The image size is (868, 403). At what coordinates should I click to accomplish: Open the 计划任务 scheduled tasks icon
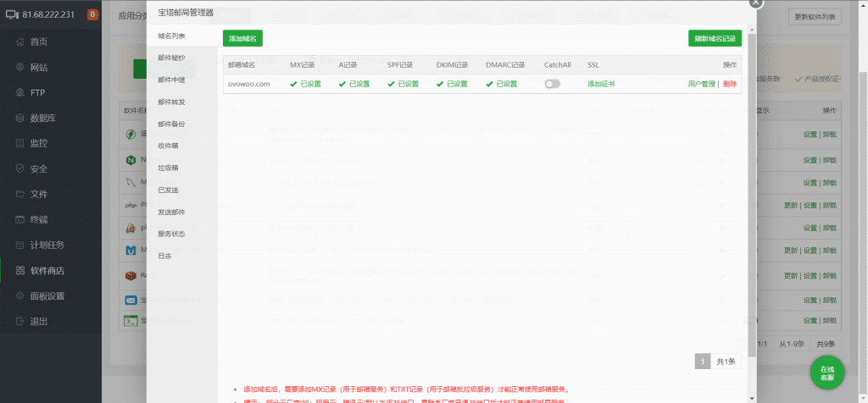(19, 245)
